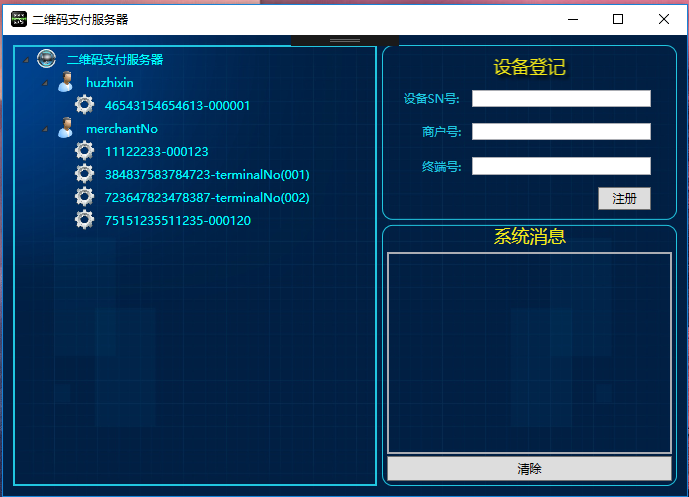
Task: Focus the 终端号 input field
Action: (x=561, y=166)
